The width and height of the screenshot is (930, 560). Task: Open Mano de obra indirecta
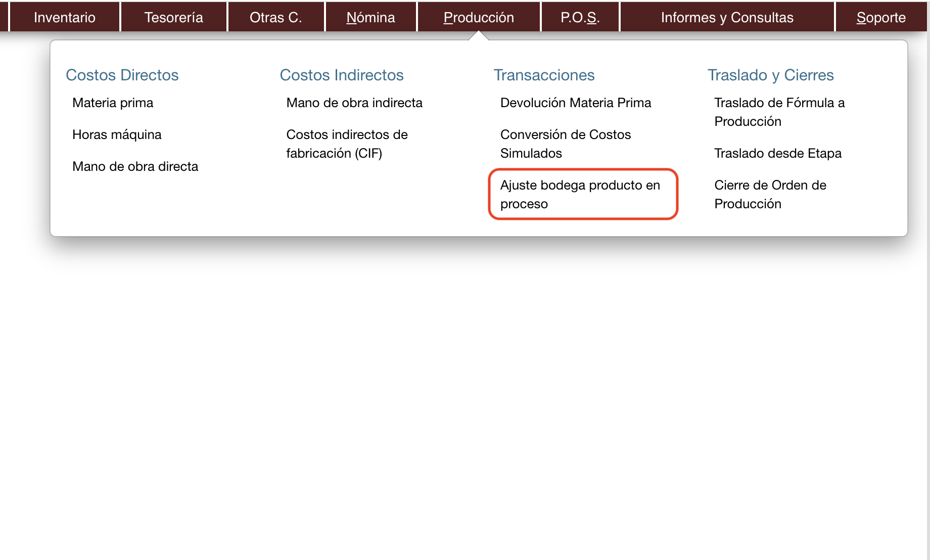(x=354, y=103)
